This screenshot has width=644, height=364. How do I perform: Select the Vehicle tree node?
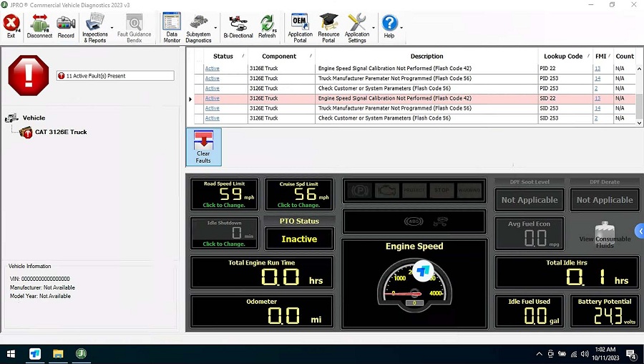(34, 118)
